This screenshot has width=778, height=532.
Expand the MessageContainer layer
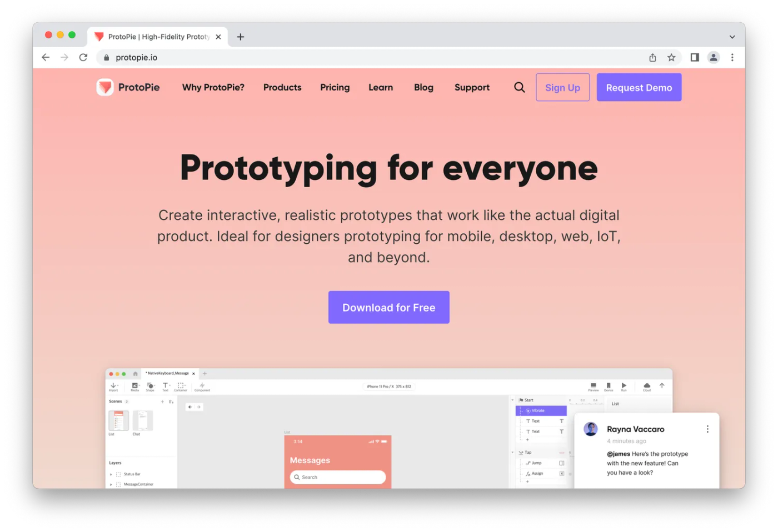pos(111,484)
